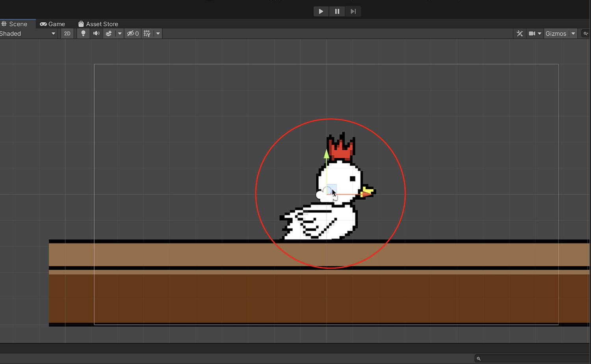This screenshot has height=364, width=591.
Task: Expand the scene camera dropdown arrow
Action: pyautogui.click(x=540, y=33)
